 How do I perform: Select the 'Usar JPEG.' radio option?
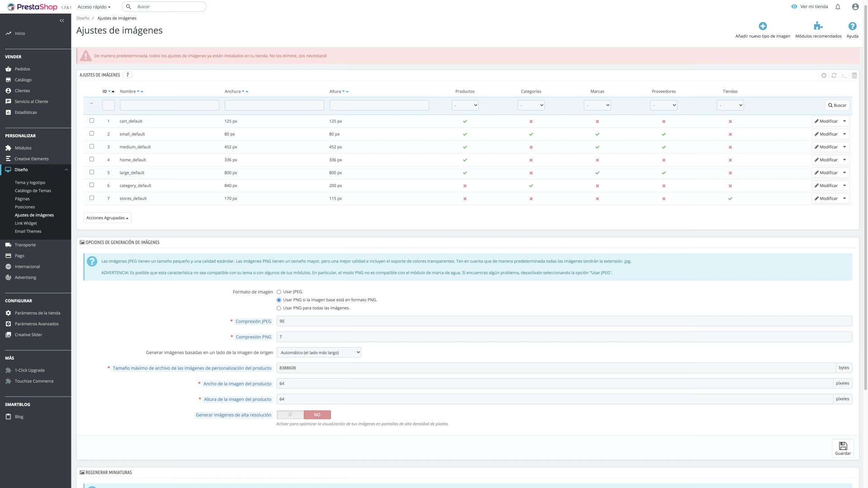(279, 292)
